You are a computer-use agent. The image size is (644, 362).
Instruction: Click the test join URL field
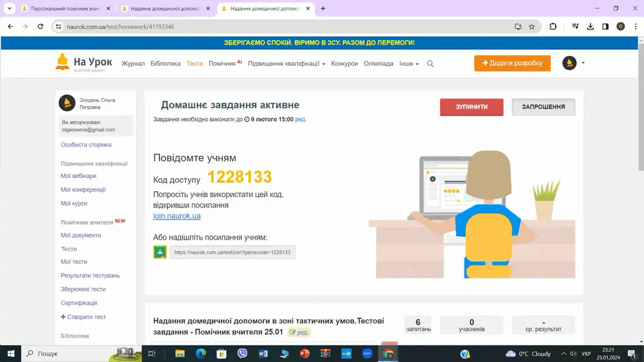(x=233, y=253)
